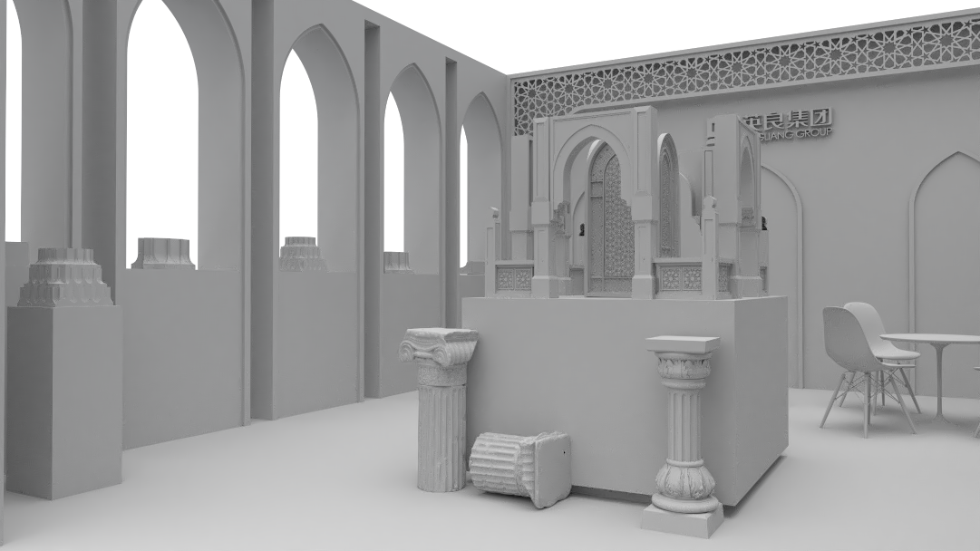Select the stepped capital on left pedestal

pyautogui.click(x=64, y=278)
